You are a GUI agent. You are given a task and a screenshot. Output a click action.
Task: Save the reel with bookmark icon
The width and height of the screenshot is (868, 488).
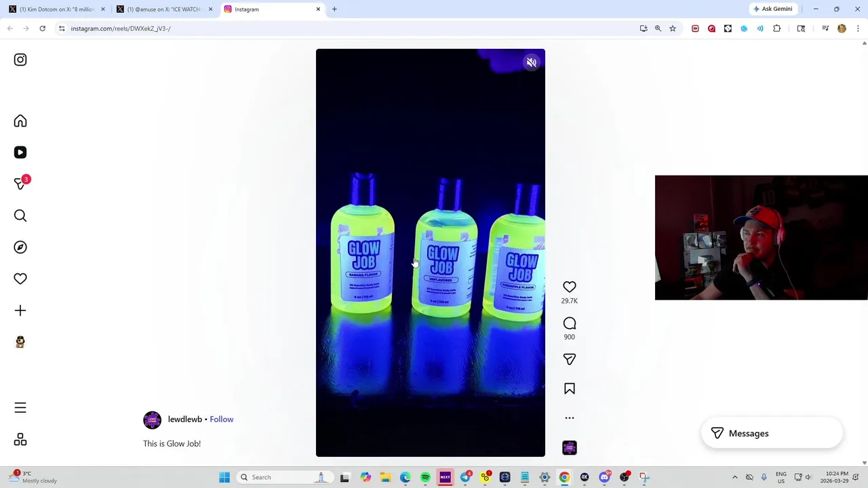(x=570, y=389)
